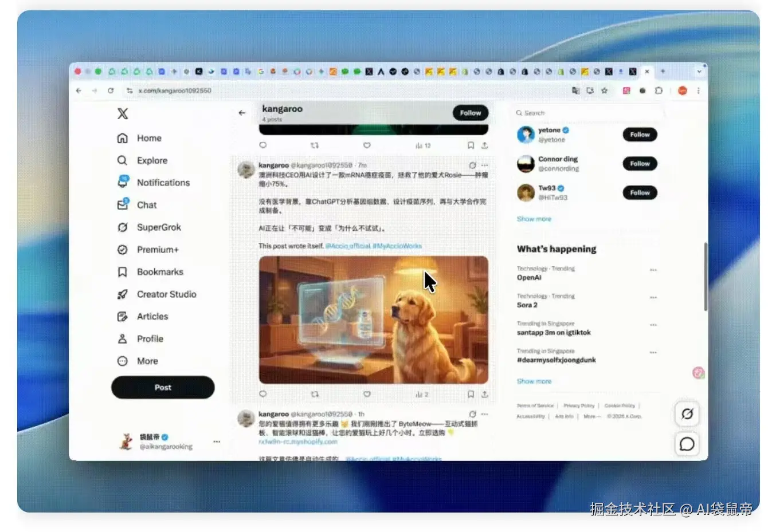Open Creator Studio in the sidebar
This screenshot has width=768, height=532.
point(156,294)
